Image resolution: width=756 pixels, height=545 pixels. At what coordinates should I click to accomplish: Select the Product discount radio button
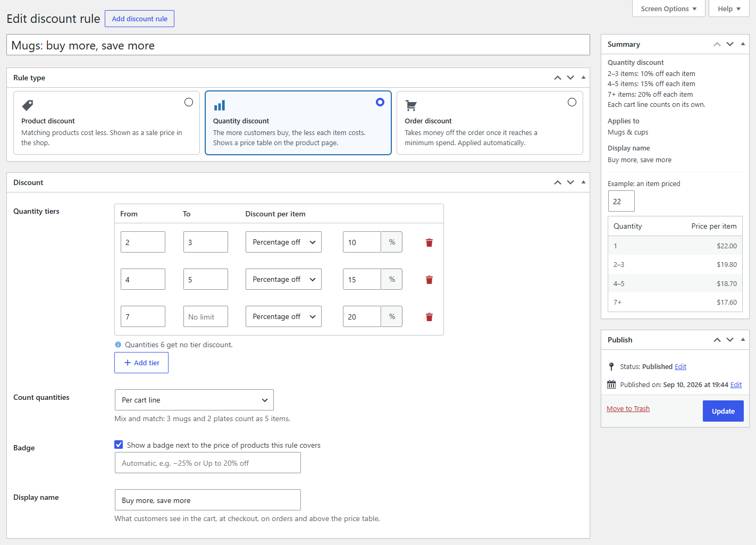click(x=189, y=102)
